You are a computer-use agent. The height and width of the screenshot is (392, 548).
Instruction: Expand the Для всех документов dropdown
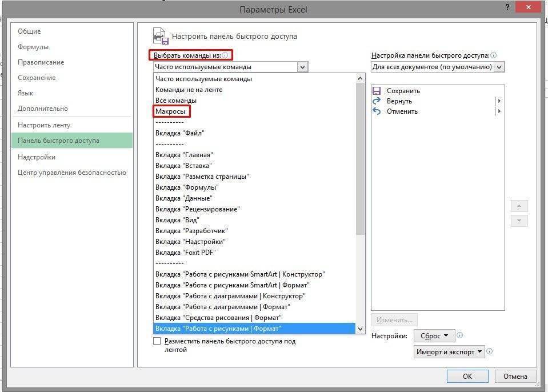click(499, 67)
